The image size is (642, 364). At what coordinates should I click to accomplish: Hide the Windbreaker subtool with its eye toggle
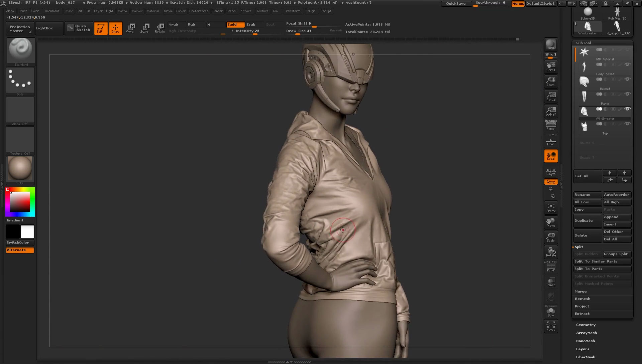click(628, 109)
